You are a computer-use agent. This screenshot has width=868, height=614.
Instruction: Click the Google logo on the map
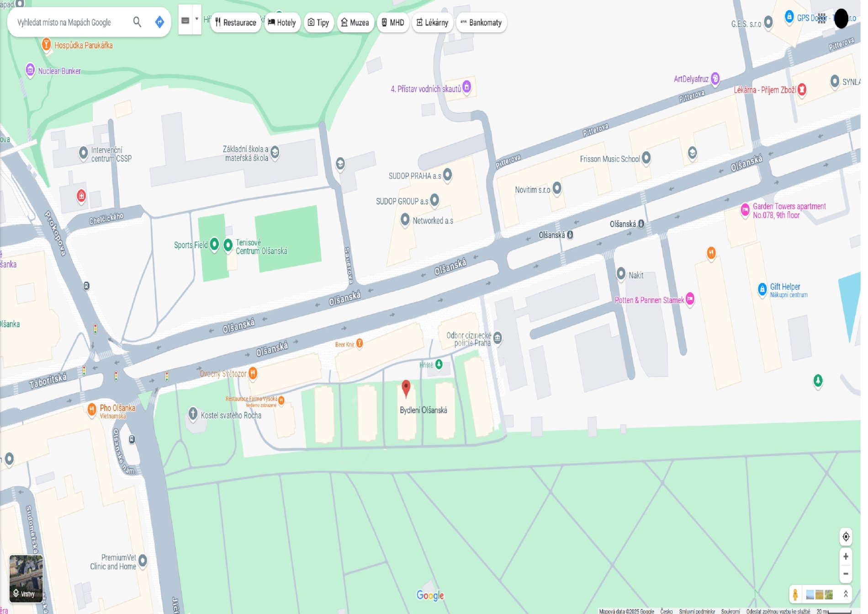coord(430,595)
